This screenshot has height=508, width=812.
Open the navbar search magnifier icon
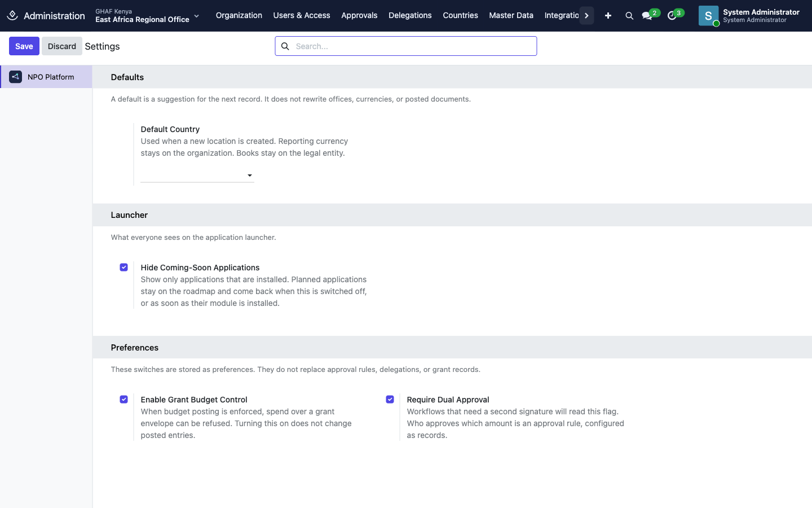point(629,16)
